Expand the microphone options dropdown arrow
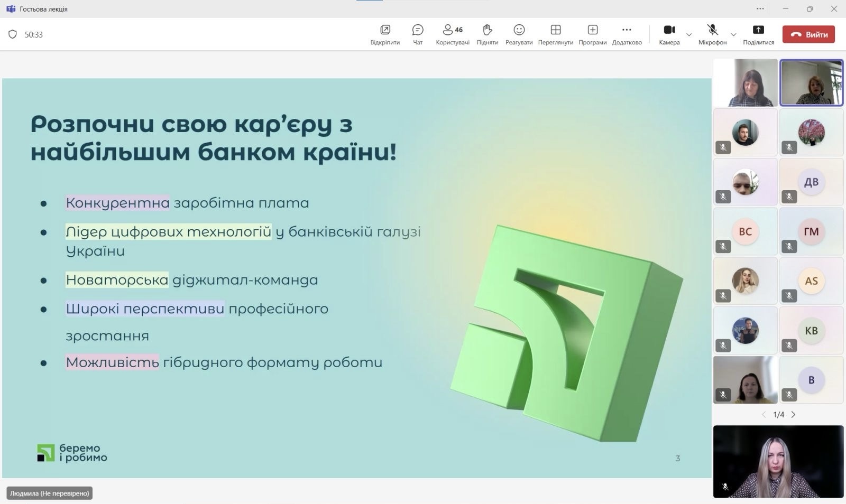Screen dimensions: 846x504 click(733, 35)
